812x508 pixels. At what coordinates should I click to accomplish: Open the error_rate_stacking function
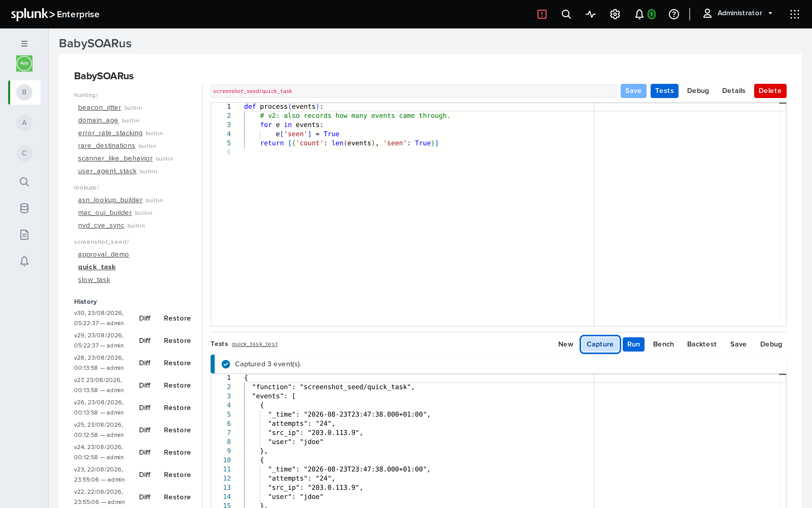[110, 133]
